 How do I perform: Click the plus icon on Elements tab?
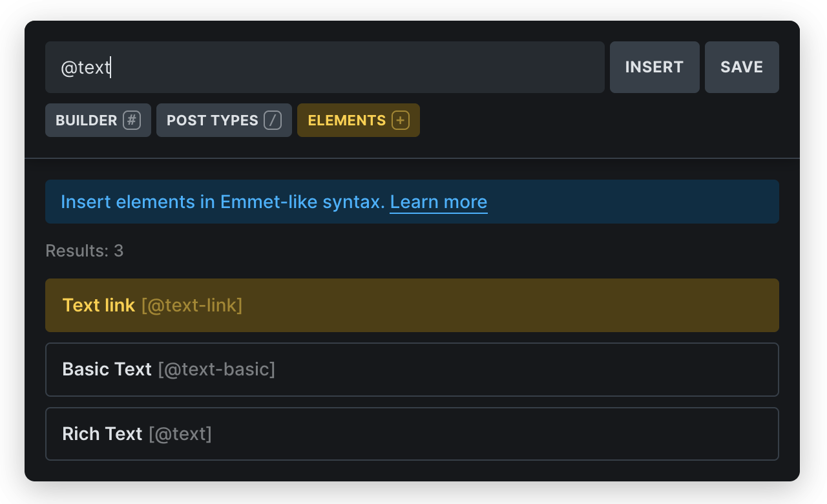(401, 120)
